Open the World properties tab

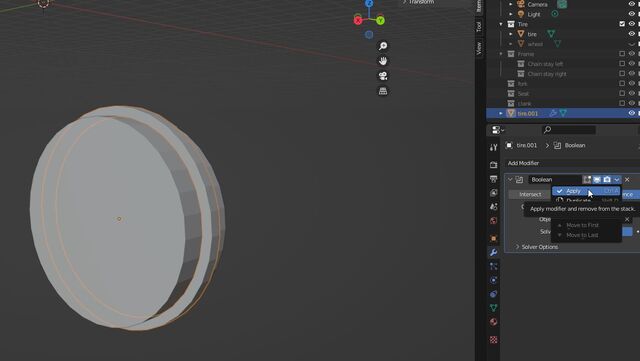coord(493,221)
